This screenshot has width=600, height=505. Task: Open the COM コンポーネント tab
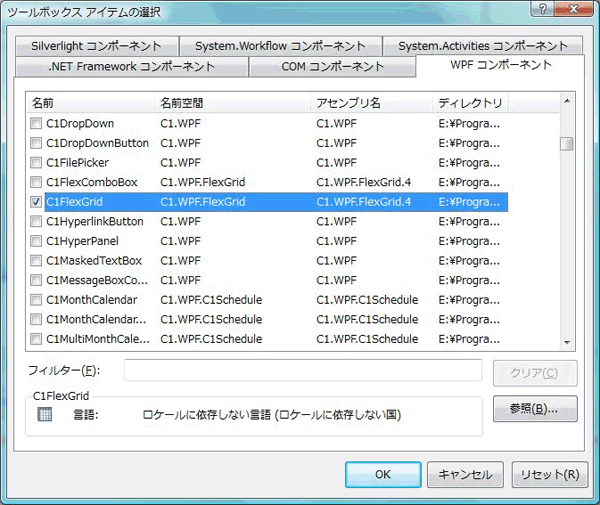(332, 67)
